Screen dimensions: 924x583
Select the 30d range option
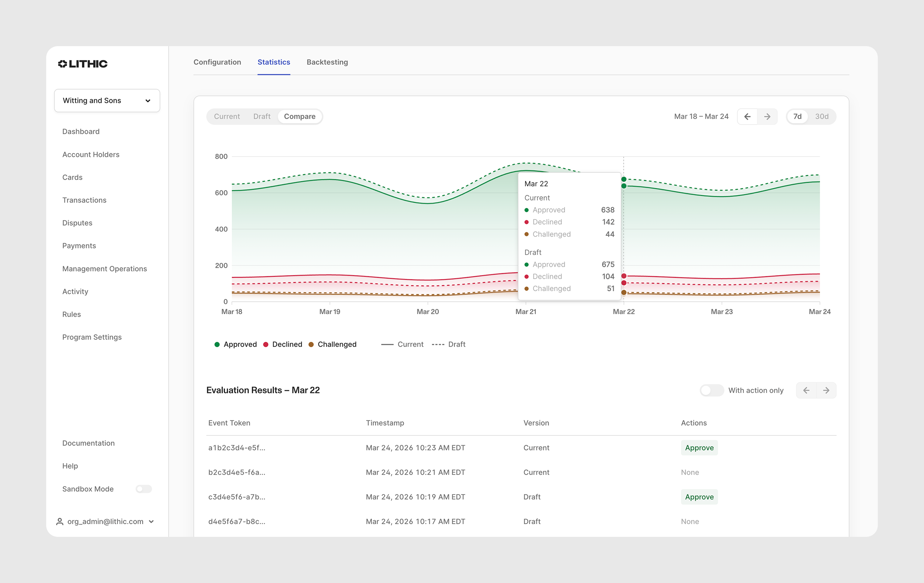point(822,117)
